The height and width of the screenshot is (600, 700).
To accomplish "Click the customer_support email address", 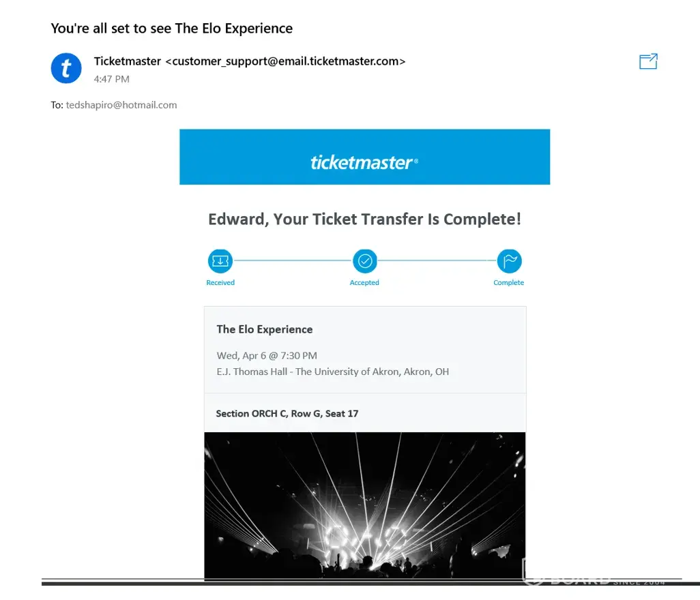I will [285, 61].
